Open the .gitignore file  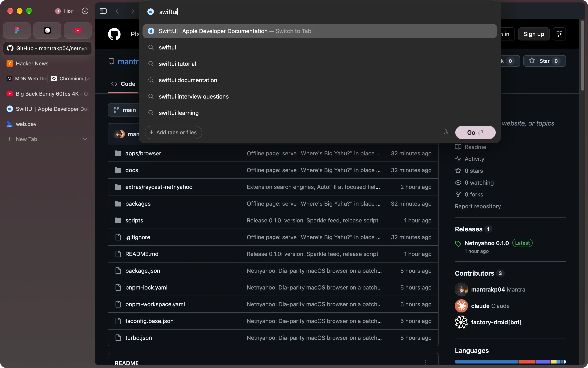pyautogui.click(x=138, y=237)
